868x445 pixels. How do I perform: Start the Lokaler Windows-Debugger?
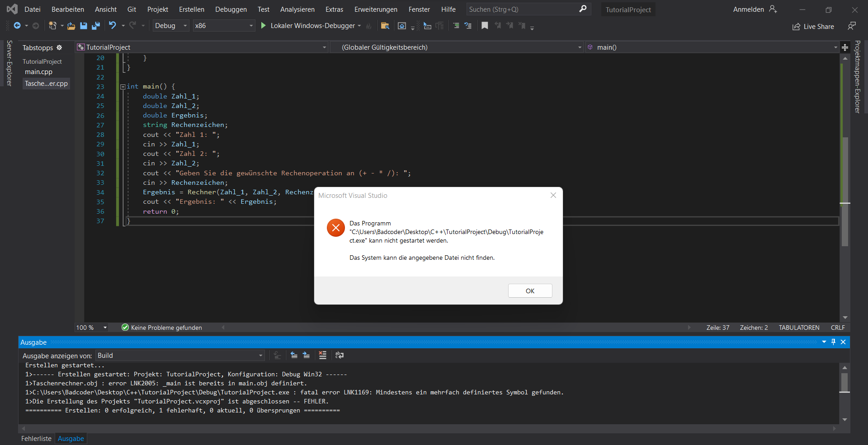tap(312, 26)
